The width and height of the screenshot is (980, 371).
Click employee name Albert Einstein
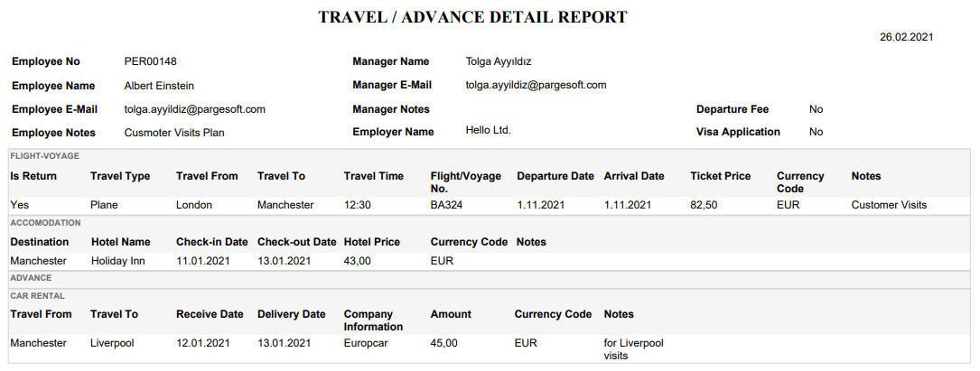159,86
